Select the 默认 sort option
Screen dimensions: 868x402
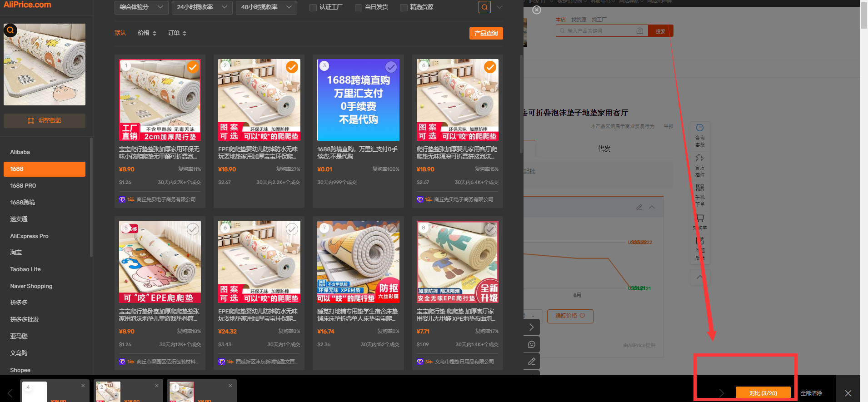point(120,33)
